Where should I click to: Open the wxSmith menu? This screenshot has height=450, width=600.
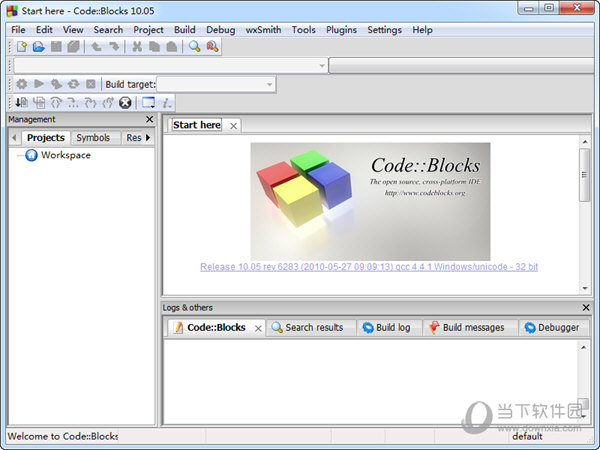click(263, 30)
